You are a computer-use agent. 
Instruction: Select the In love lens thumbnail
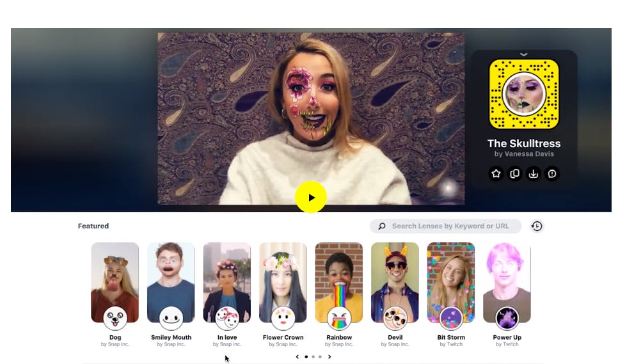click(x=226, y=283)
